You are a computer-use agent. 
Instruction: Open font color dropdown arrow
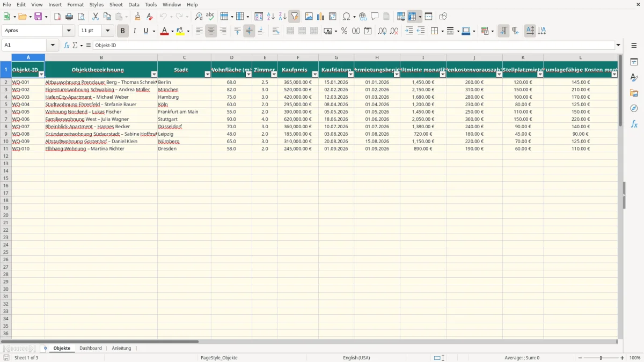point(172,31)
